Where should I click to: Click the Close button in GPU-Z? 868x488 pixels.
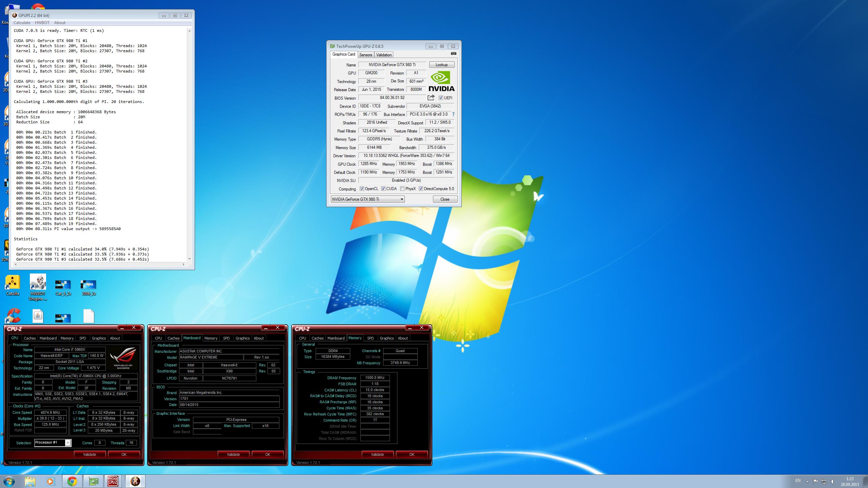(x=445, y=199)
